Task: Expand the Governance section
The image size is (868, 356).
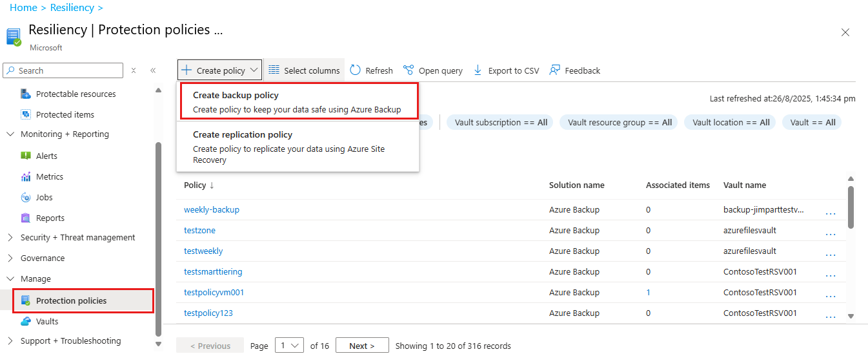Action: (x=10, y=258)
